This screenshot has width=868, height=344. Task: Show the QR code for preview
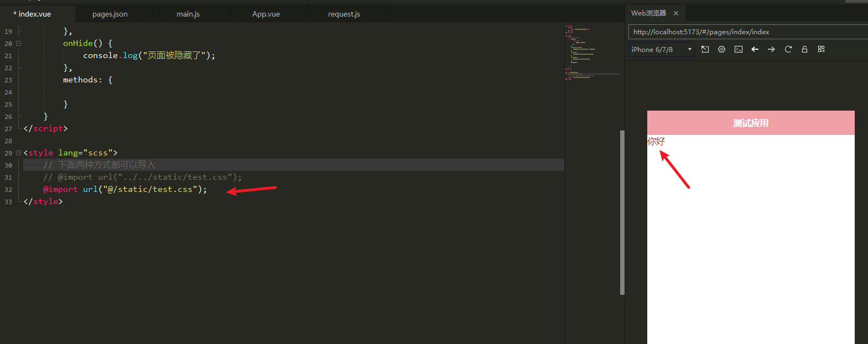tap(821, 49)
